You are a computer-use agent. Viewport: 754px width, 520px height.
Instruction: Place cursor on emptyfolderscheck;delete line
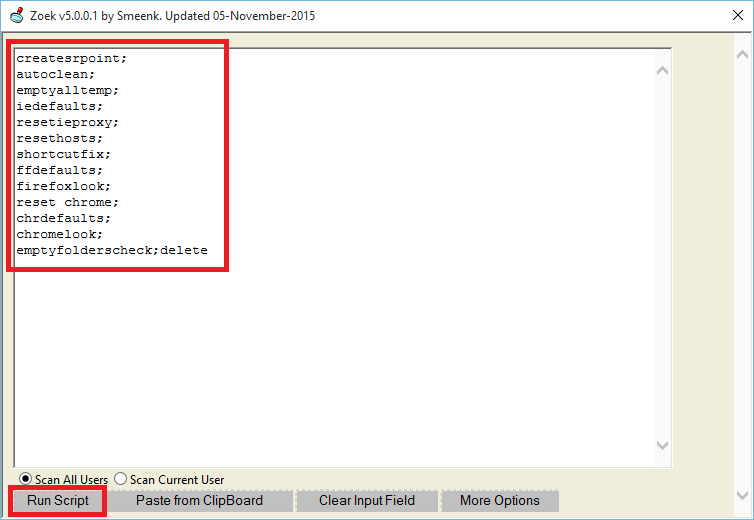pyautogui.click(x=111, y=250)
